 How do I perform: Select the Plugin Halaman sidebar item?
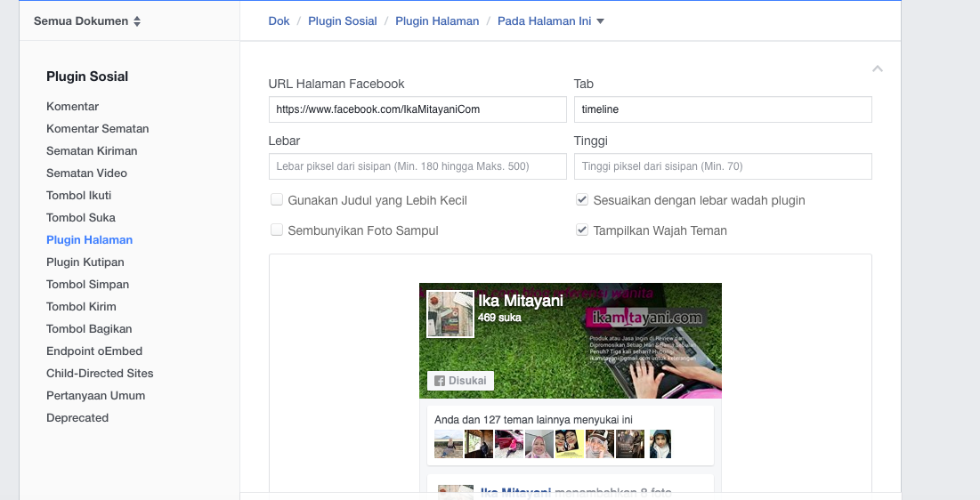tap(89, 240)
